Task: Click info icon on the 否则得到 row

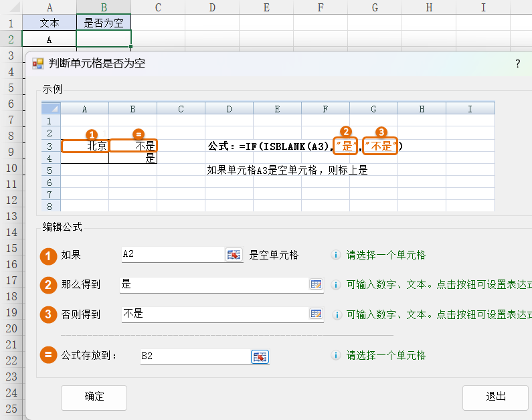Action: click(337, 314)
